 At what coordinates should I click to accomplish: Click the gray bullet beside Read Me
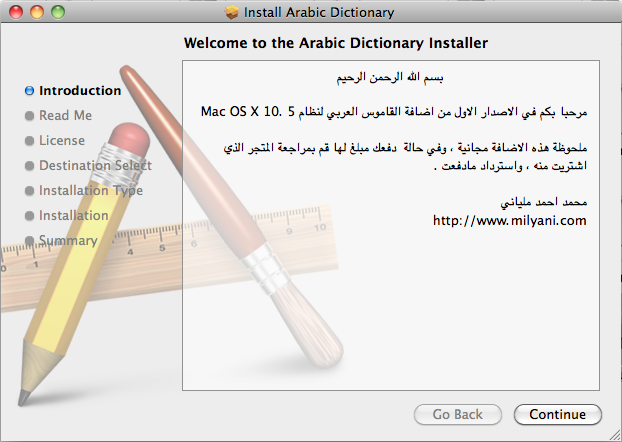29,116
